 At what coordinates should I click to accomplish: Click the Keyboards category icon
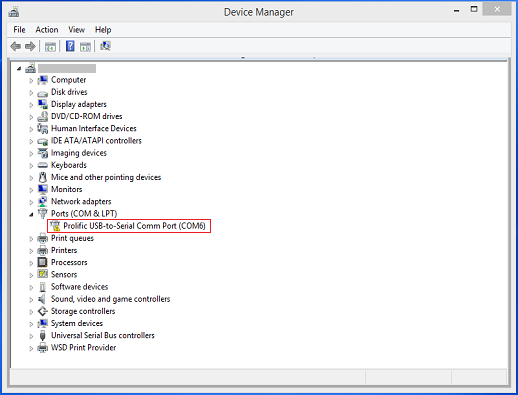42,165
